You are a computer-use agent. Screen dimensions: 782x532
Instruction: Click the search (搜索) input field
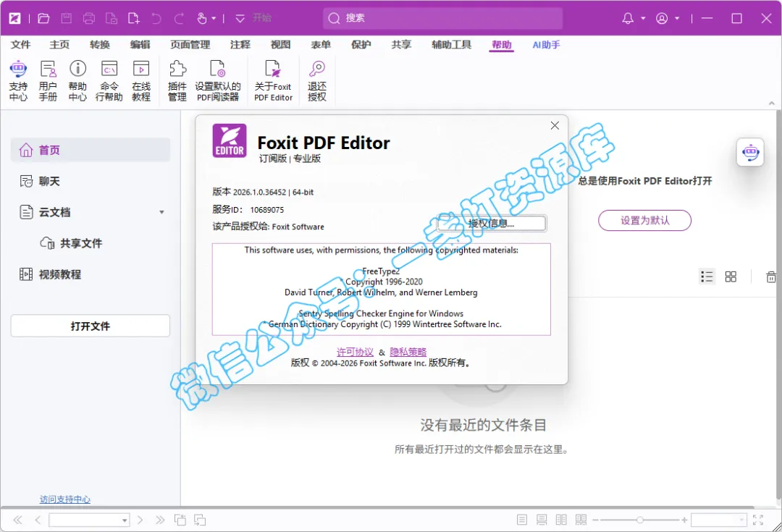[x=443, y=18]
